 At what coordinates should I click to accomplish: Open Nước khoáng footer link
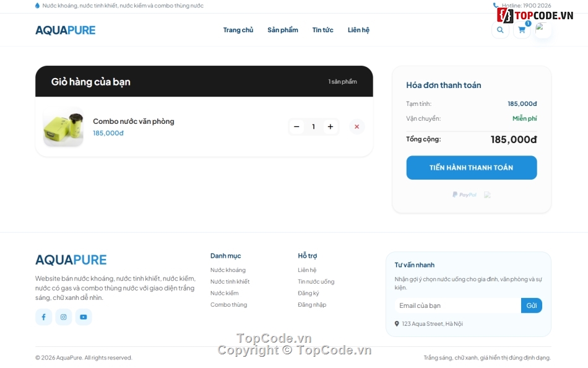(x=228, y=270)
